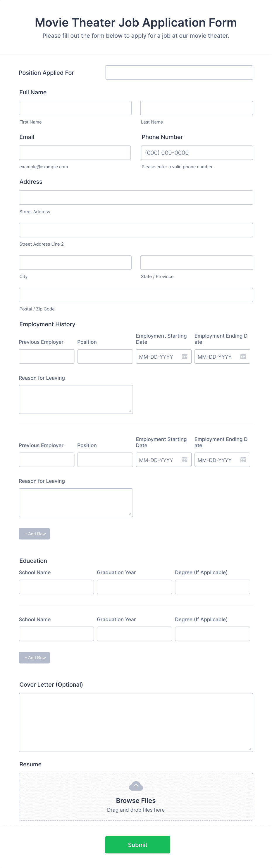Click the Postal / Zip Code field

tap(136, 294)
